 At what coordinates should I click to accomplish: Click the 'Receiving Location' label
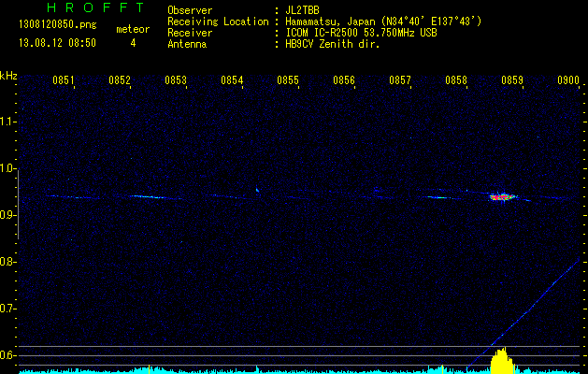coord(218,22)
